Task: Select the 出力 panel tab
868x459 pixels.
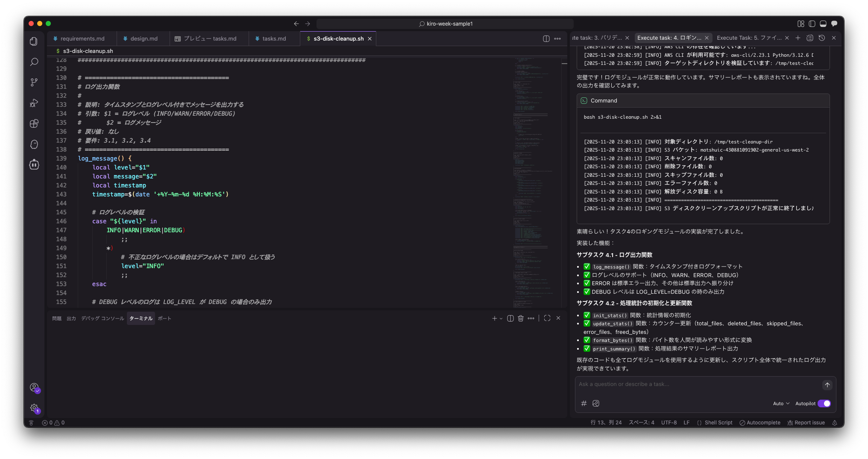Action: pyautogui.click(x=71, y=319)
